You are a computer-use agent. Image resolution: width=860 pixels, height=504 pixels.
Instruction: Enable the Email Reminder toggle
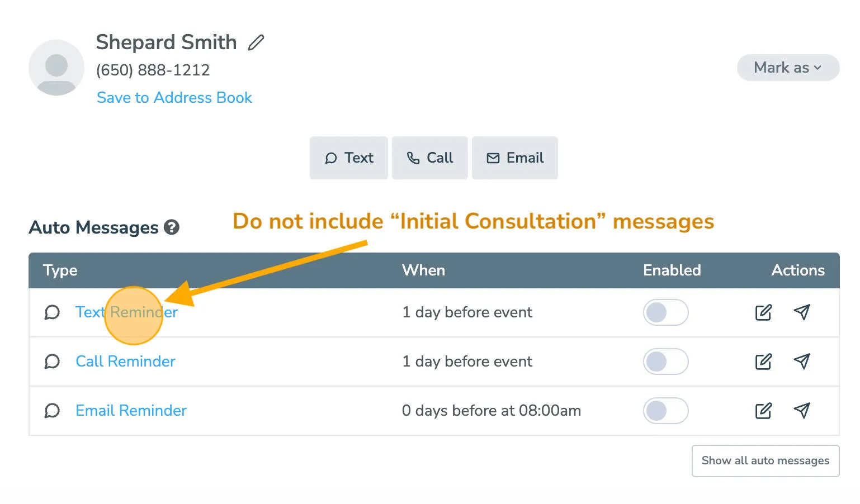665,411
